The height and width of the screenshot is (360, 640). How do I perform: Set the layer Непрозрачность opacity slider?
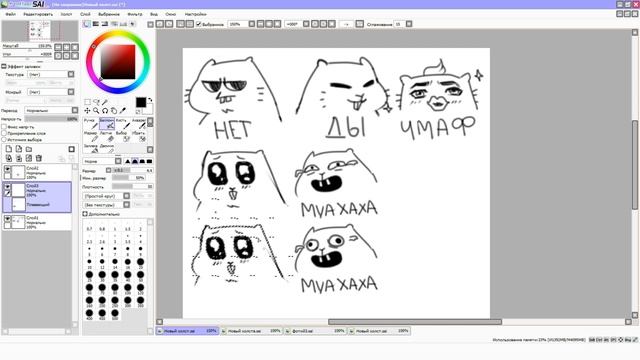[x=51, y=119]
